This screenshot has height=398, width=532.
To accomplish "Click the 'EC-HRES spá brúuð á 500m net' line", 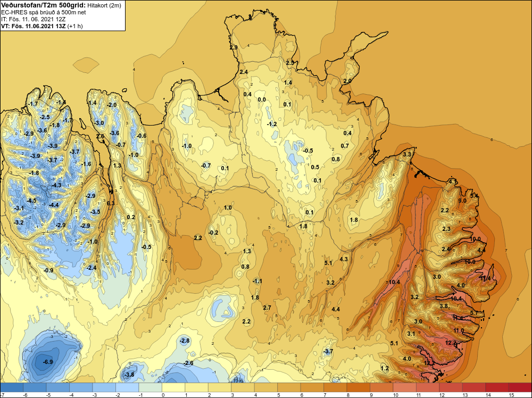I will click(x=44, y=12).
